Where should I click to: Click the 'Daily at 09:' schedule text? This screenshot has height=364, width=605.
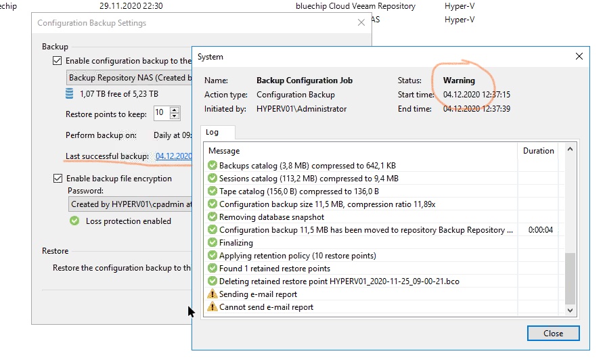click(173, 135)
